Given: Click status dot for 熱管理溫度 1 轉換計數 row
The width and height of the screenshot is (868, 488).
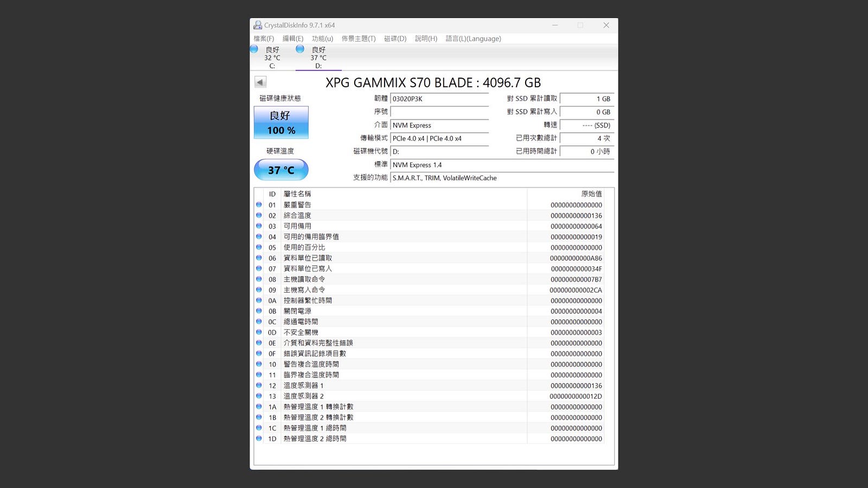Looking at the screenshot, I should point(259,407).
